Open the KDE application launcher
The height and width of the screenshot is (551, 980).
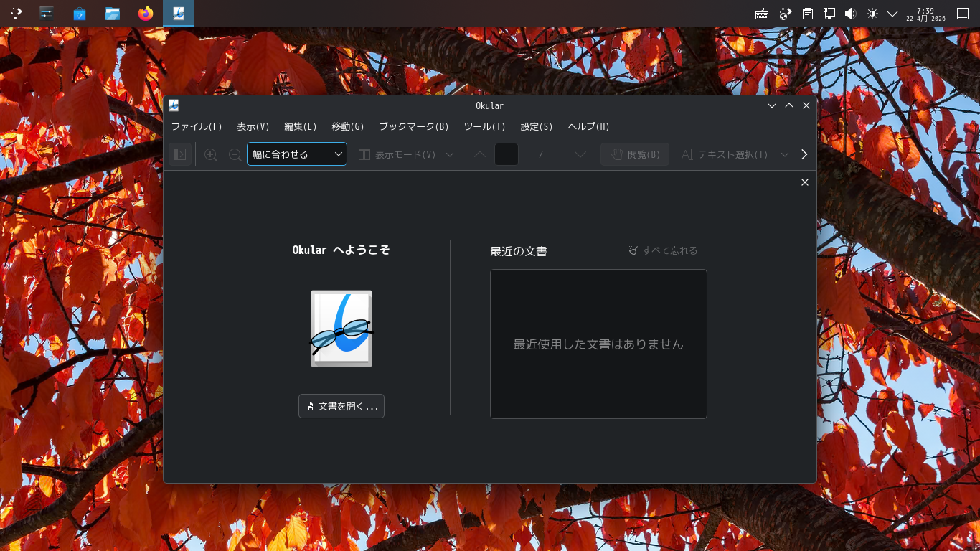click(x=16, y=13)
